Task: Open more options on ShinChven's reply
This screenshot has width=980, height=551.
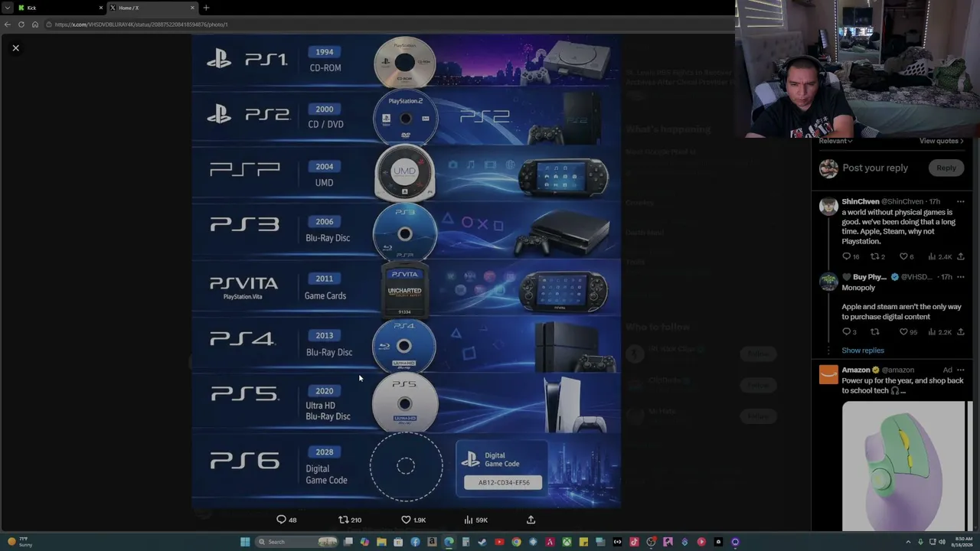Action: coord(960,201)
